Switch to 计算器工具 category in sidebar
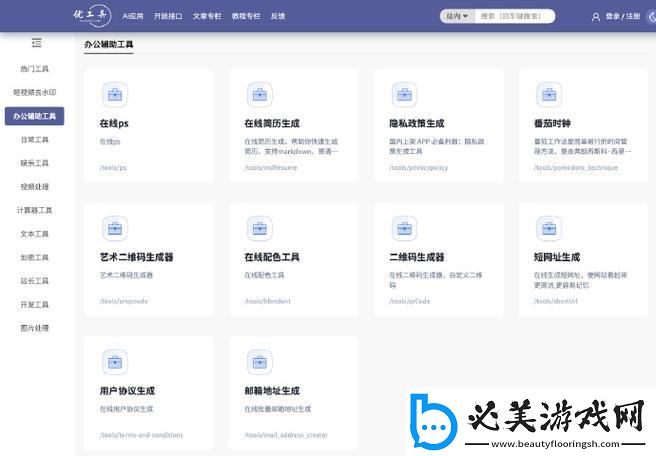656x456 pixels. point(34,210)
